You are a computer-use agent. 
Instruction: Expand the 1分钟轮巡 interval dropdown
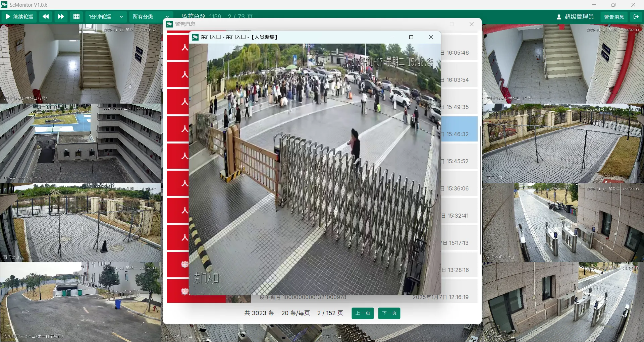point(106,16)
